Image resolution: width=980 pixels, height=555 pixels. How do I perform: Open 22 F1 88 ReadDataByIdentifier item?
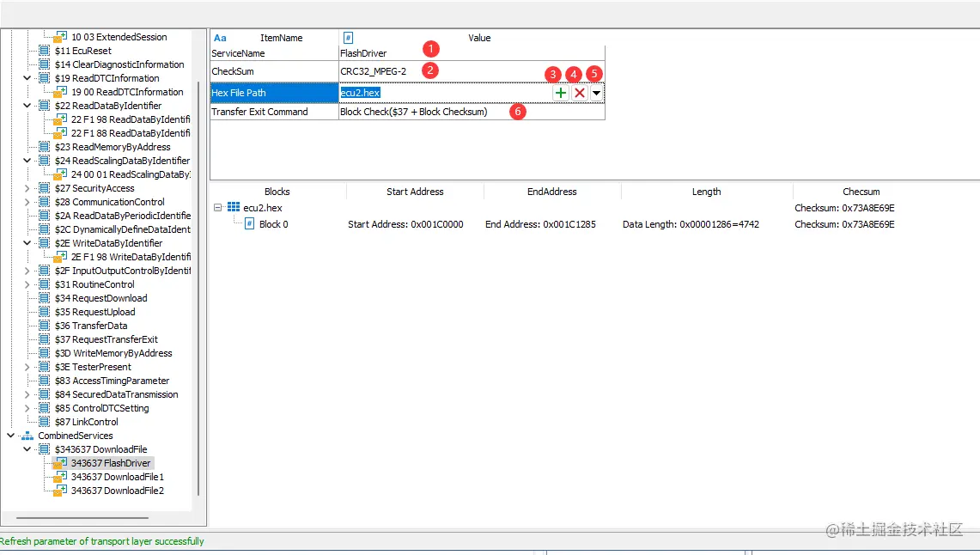pos(131,133)
